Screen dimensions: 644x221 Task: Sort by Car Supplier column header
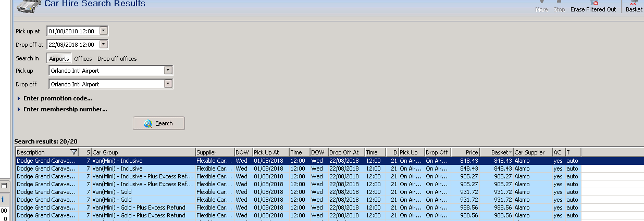532,152
